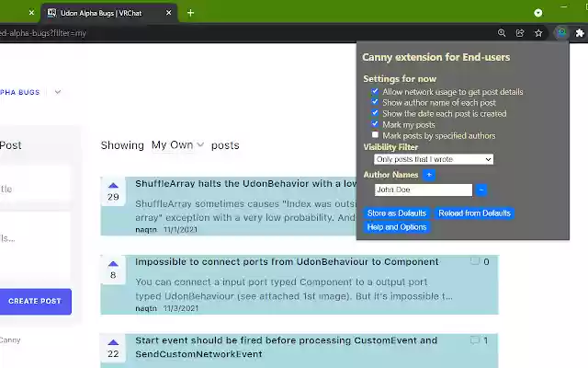The height and width of the screenshot is (368, 588).
Task: Open the Visibility Filter dropdown
Action: pyautogui.click(x=434, y=159)
